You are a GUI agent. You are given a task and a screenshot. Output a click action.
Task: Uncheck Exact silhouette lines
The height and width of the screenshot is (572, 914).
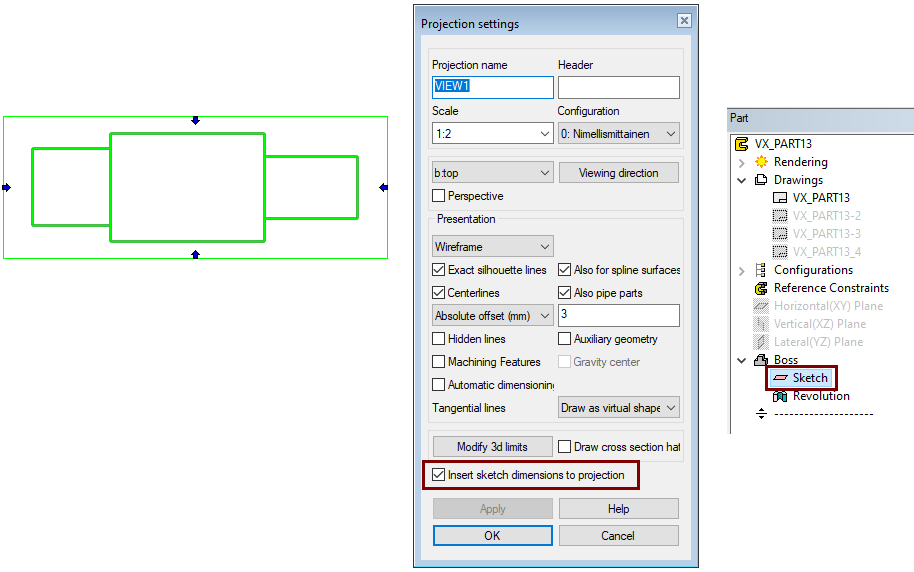(438, 270)
